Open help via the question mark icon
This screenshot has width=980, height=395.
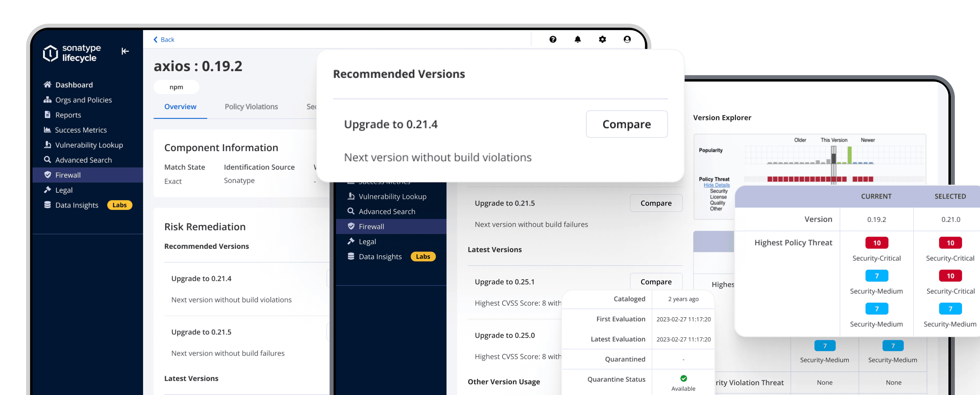[553, 39]
